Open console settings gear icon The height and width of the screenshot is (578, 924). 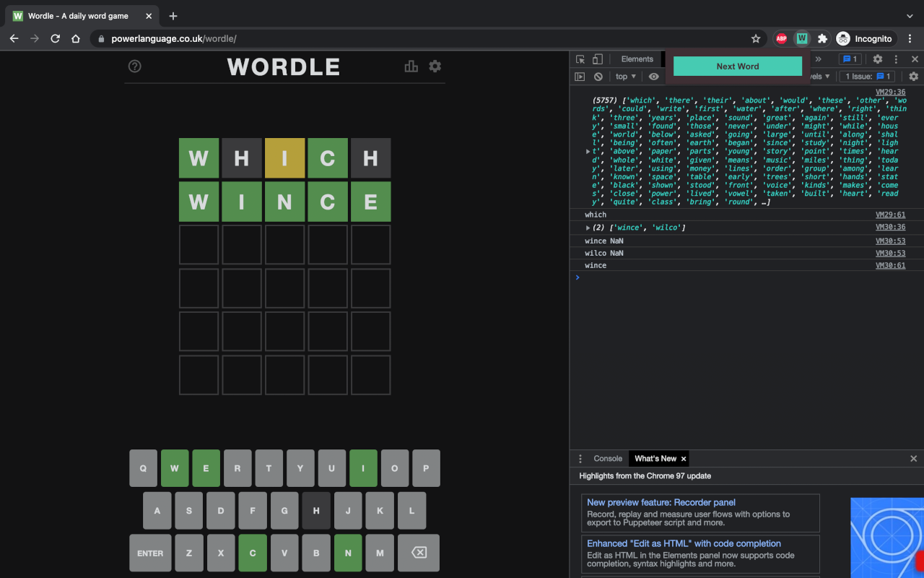[x=913, y=77]
